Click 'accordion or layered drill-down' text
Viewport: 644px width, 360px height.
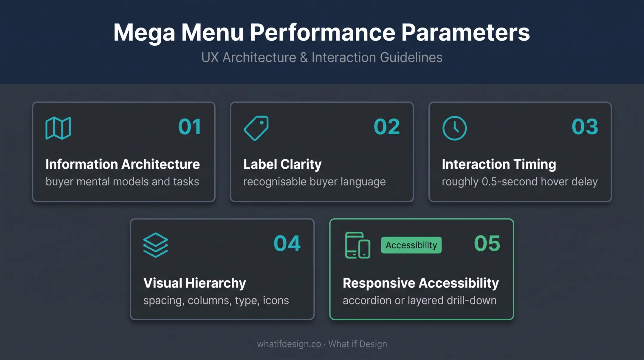(x=419, y=301)
